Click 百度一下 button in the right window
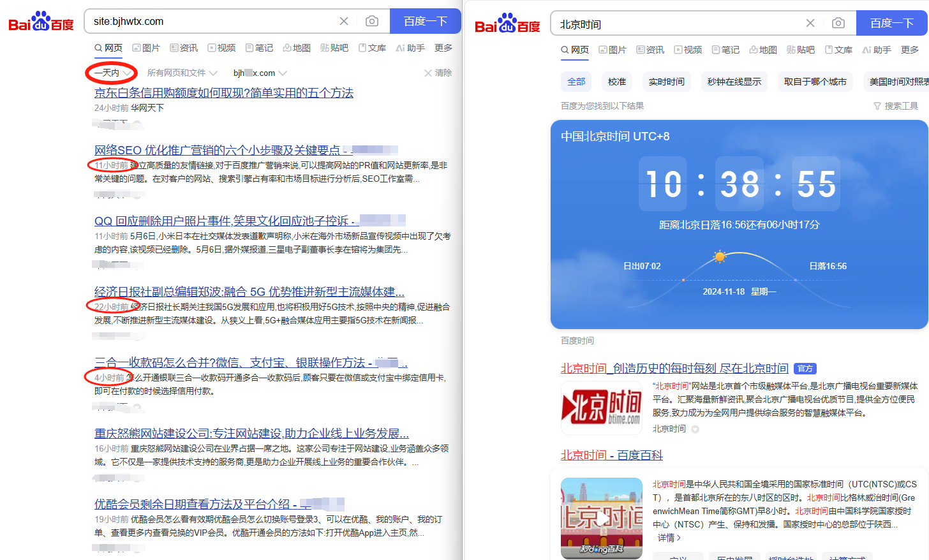This screenshot has width=929, height=560. (892, 23)
